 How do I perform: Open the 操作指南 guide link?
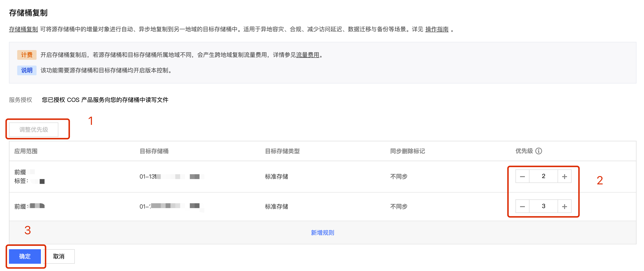coord(437,29)
